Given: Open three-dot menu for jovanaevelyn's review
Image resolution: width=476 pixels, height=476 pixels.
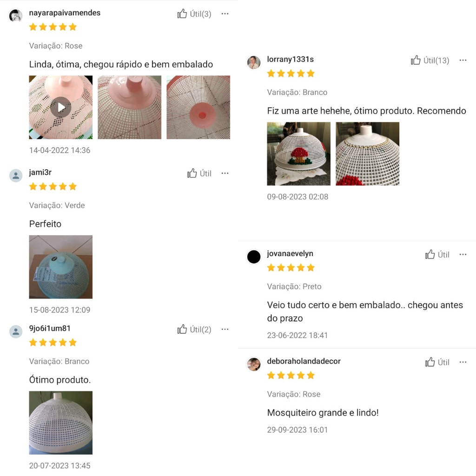Looking at the screenshot, I should point(463,254).
